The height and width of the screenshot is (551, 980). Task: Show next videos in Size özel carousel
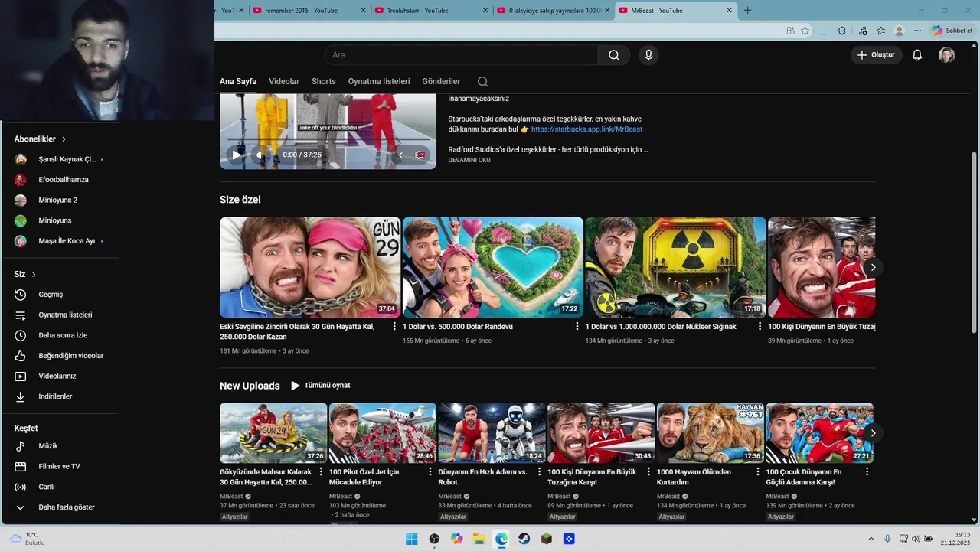873,267
